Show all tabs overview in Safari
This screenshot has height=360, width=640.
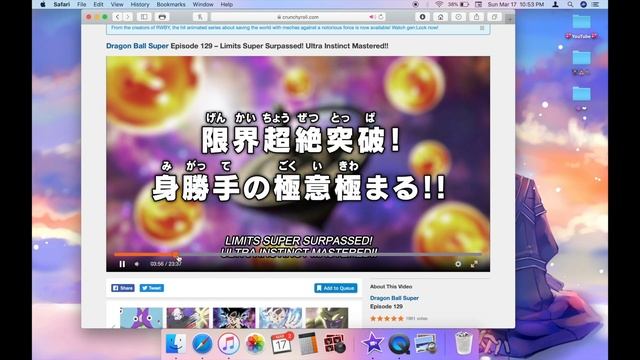click(494, 17)
